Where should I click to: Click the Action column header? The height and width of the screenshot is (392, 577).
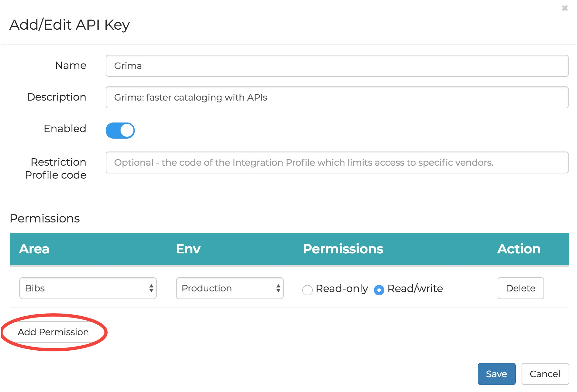[x=519, y=249]
